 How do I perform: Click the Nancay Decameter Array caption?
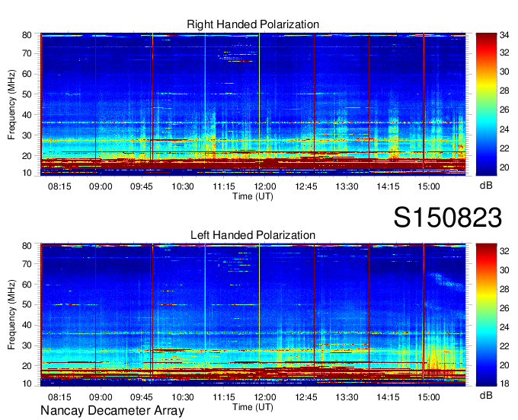112,411
